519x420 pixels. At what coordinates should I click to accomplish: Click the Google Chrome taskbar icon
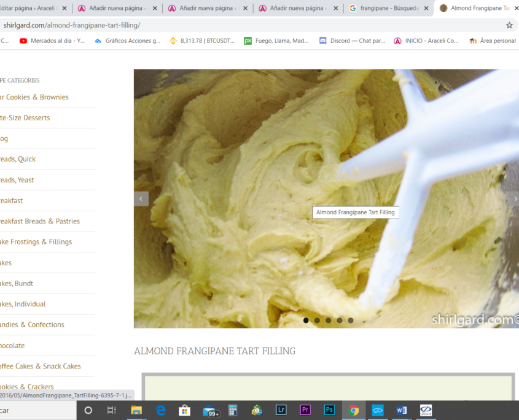point(354,410)
